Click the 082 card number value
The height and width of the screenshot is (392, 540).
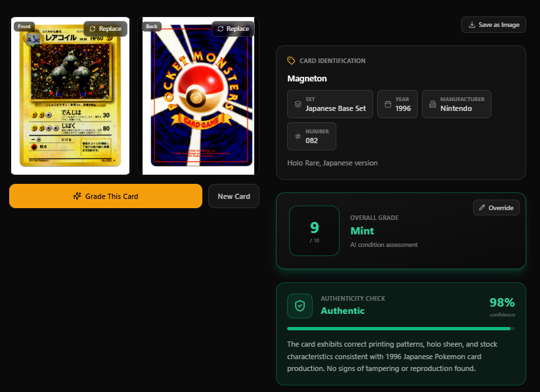(311, 141)
